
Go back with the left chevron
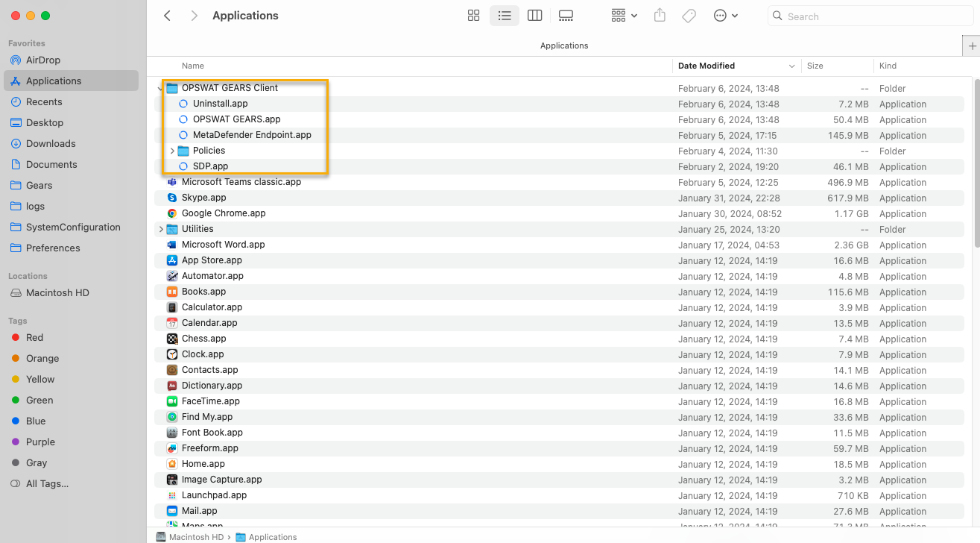(168, 16)
